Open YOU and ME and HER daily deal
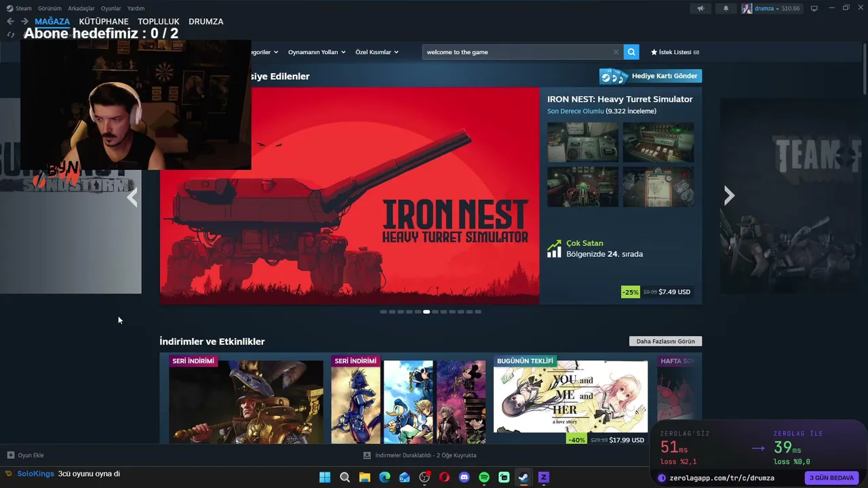The height and width of the screenshot is (488, 868). coord(570,396)
